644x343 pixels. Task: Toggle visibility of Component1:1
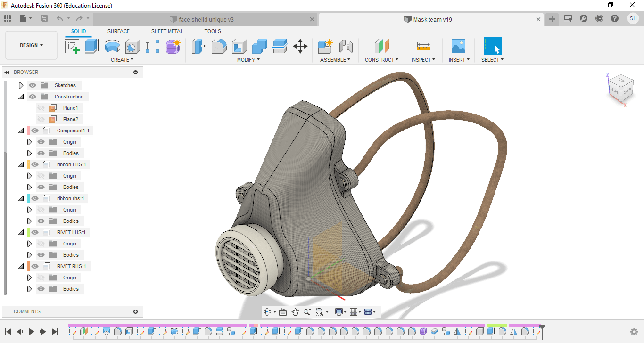point(35,131)
